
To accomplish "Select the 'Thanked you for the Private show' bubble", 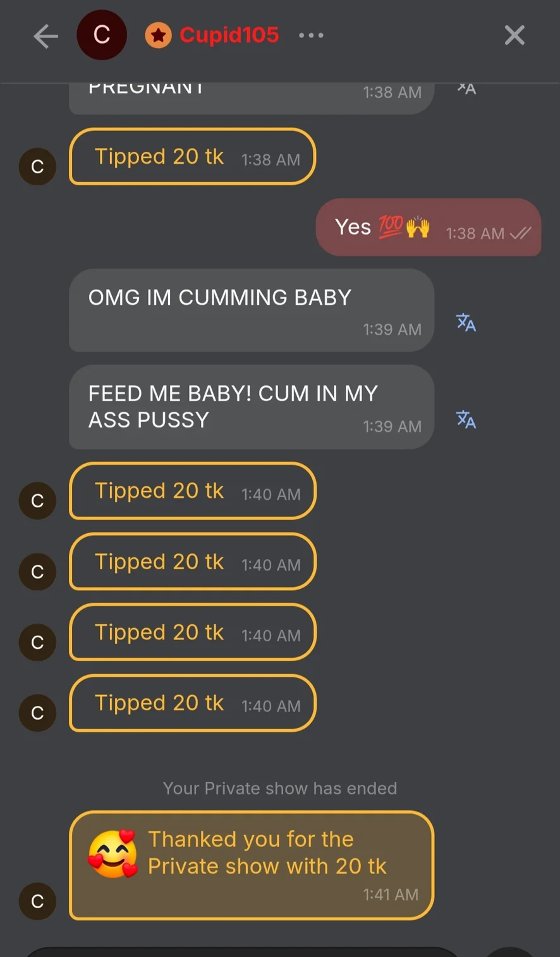I will click(252, 865).
